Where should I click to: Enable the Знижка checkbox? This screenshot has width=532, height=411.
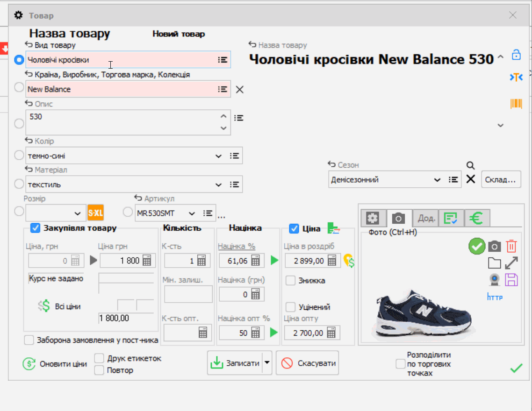pos(290,281)
